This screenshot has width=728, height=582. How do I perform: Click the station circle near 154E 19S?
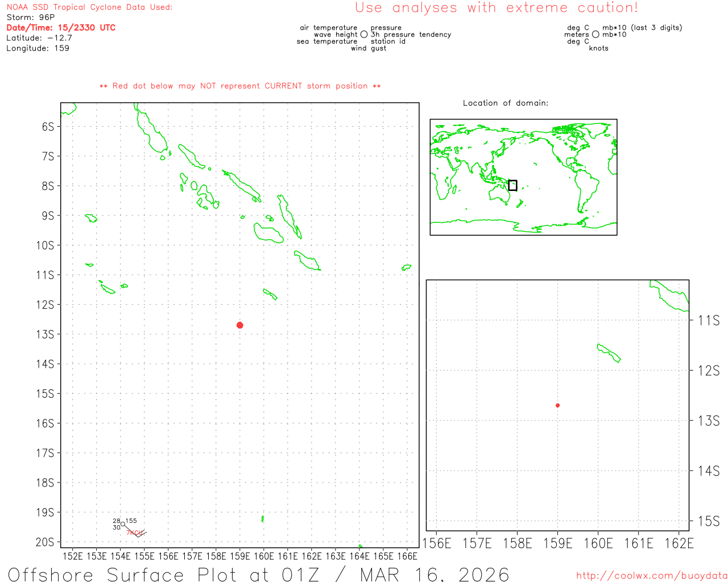[123, 524]
